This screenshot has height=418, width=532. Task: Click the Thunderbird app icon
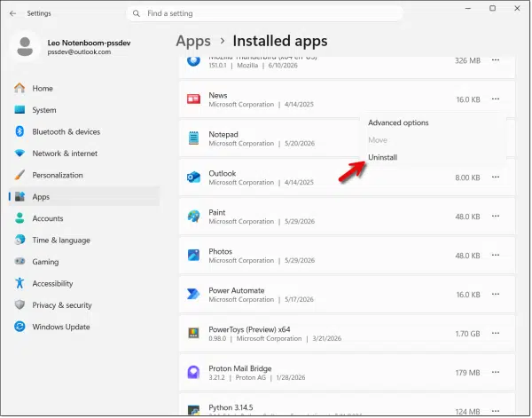tap(193, 60)
